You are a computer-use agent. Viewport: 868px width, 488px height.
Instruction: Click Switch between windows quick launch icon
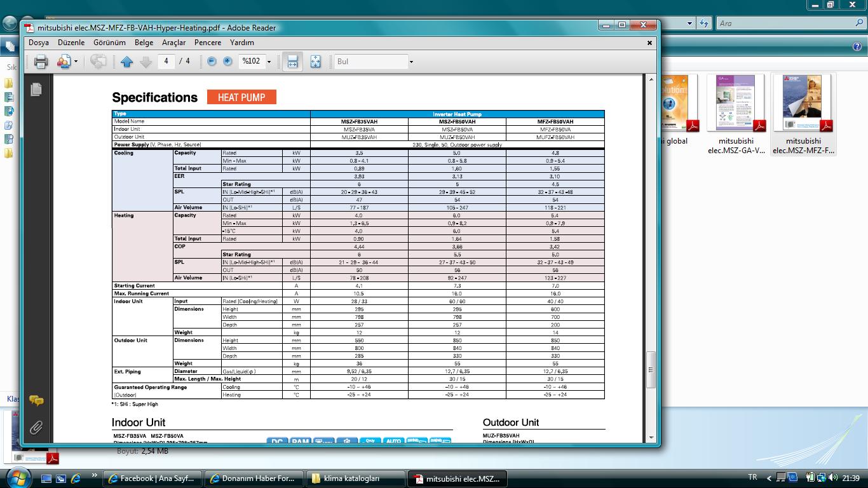click(61, 478)
